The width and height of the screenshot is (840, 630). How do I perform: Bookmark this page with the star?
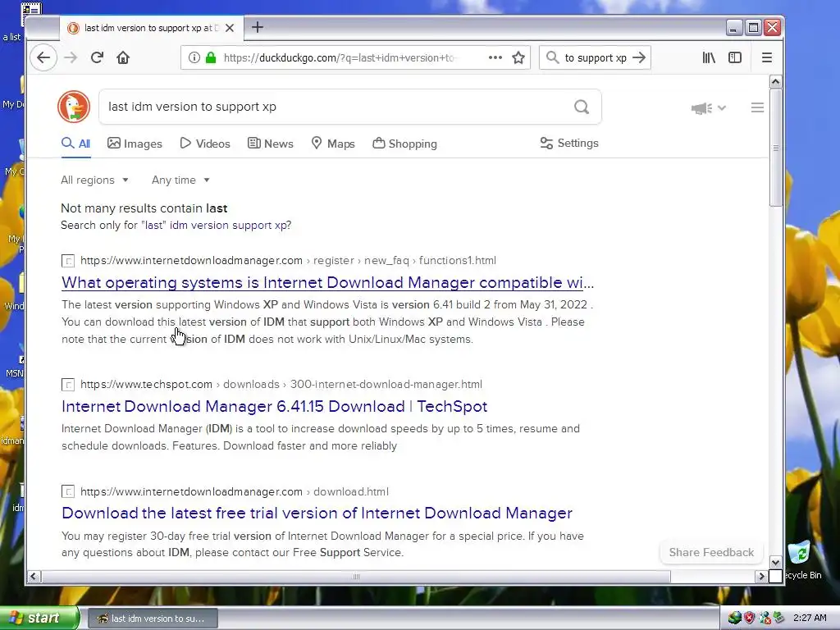518,58
